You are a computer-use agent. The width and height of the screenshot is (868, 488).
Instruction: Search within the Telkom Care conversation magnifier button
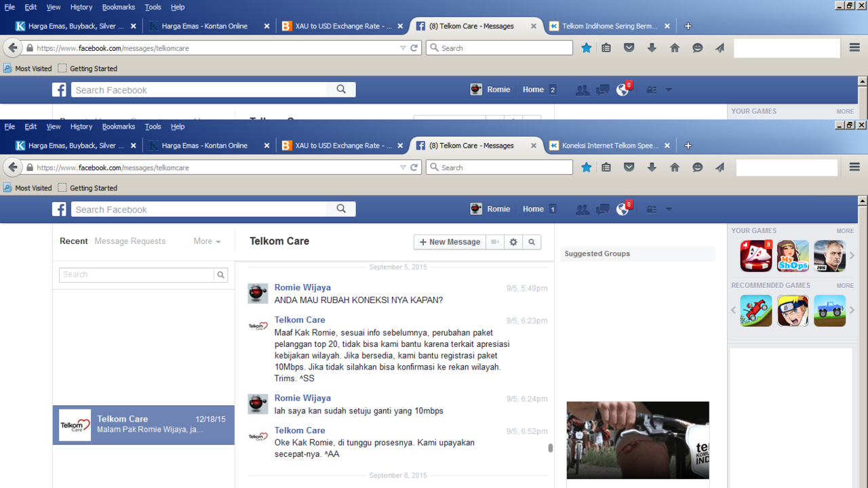532,242
